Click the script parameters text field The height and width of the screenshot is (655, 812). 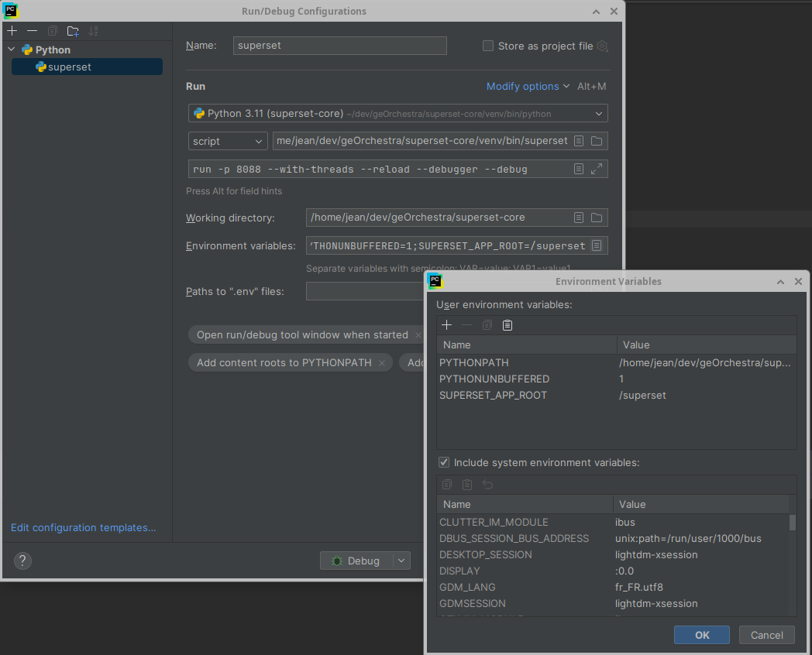tap(380, 170)
